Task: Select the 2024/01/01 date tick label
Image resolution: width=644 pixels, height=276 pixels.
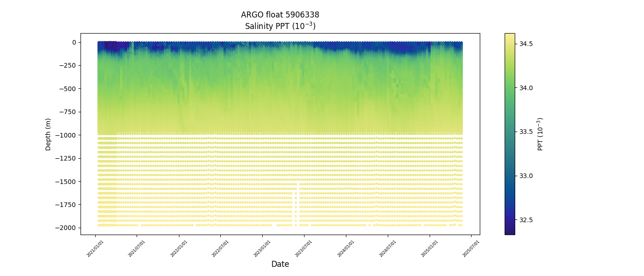Action: [346, 248]
